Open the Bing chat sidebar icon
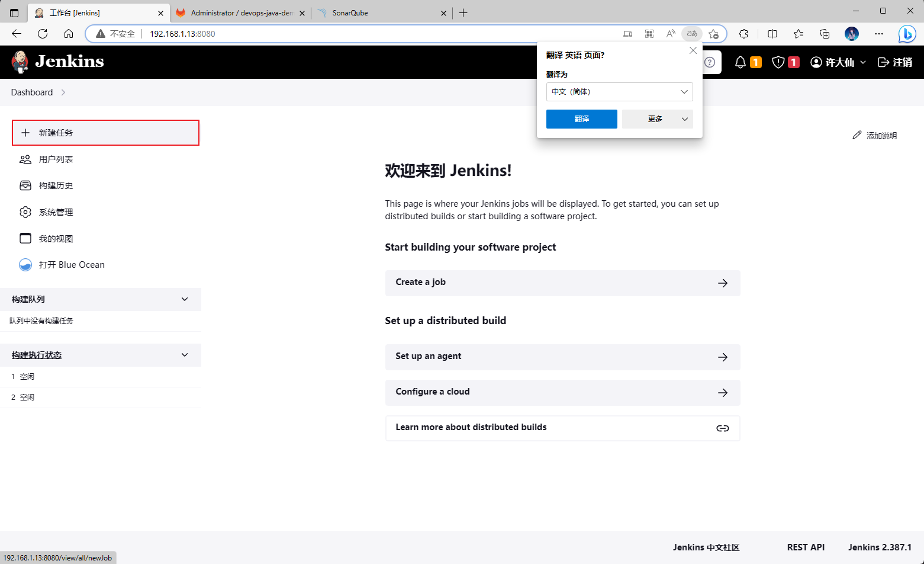 pos(907,34)
